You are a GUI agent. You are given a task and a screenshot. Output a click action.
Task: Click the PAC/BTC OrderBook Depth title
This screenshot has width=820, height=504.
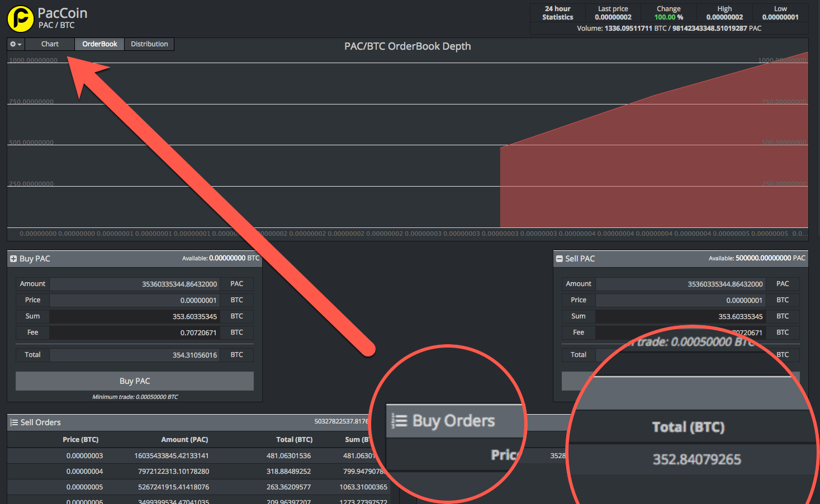coord(407,46)
